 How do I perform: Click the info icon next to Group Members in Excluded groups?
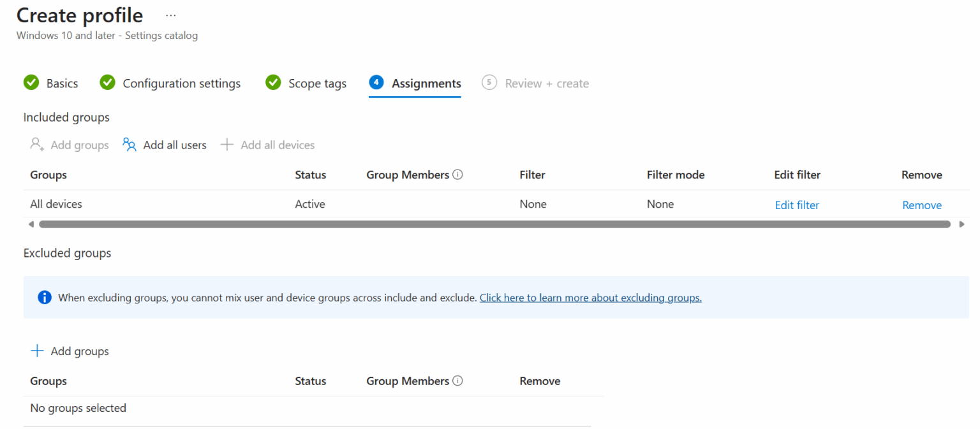click(457, 381)
